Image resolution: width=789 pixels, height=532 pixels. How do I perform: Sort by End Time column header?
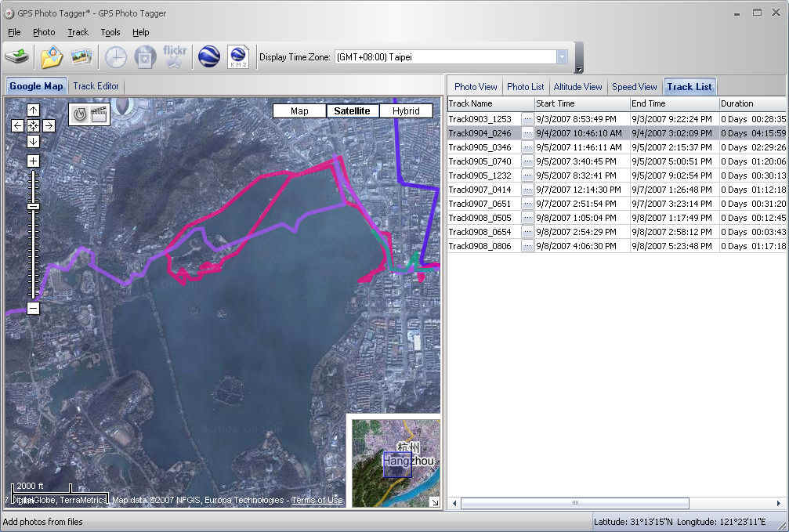[x=674, y=103]
